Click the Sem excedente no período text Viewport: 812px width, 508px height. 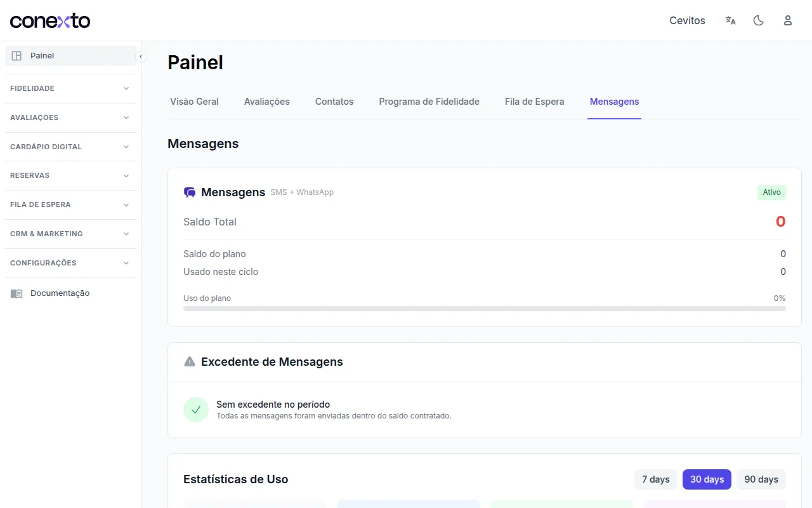(x=273, y=404)
